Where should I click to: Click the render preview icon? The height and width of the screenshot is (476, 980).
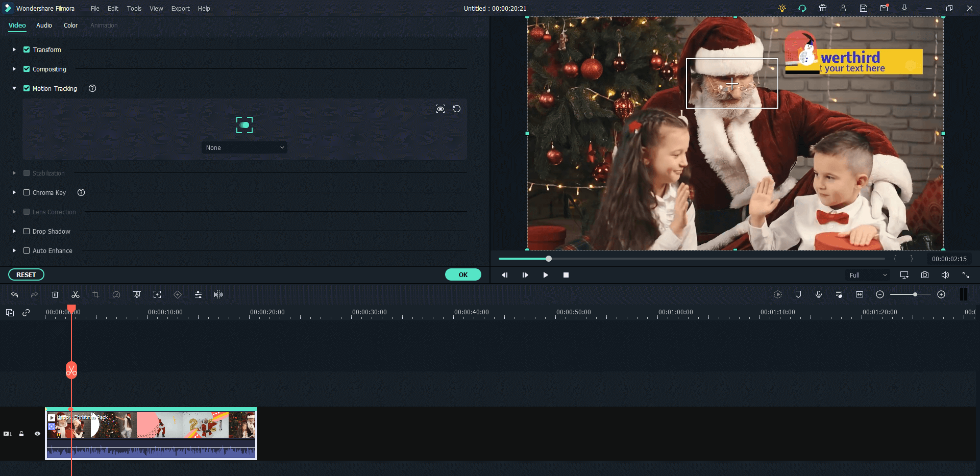778,294
